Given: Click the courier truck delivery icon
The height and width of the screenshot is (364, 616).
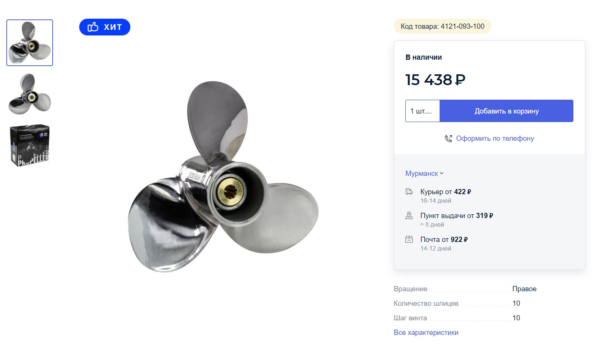Looking at the screenshot, I should tap(409, 192).
